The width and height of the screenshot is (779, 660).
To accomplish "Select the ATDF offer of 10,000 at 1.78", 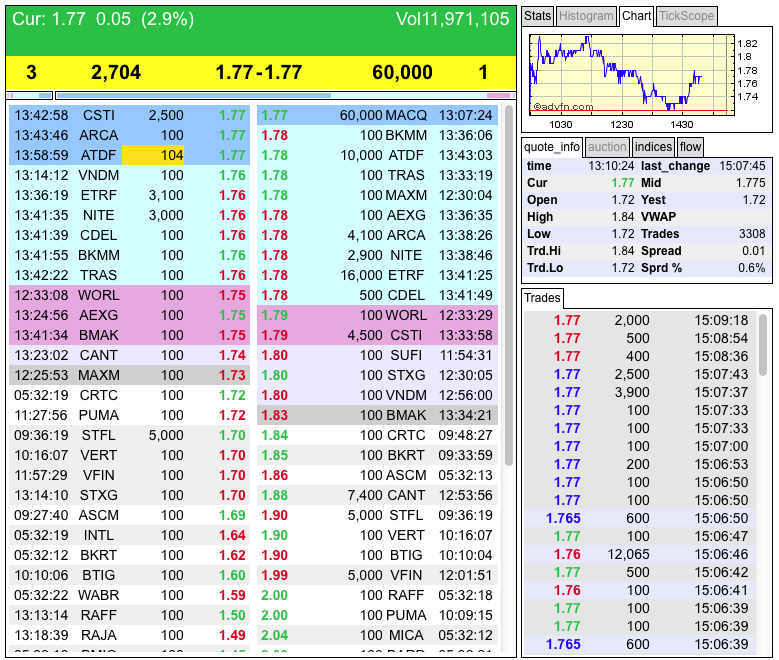I will 378,155.
